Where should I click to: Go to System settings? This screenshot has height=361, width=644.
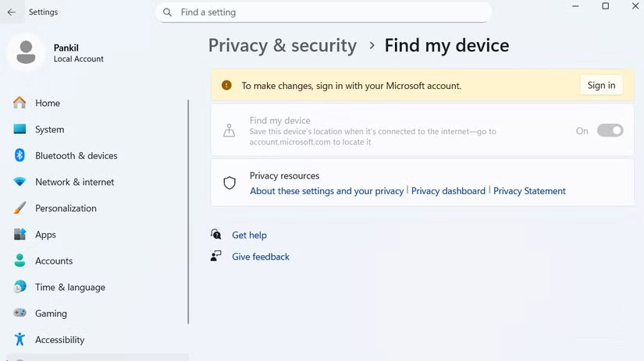click(49, 129)
